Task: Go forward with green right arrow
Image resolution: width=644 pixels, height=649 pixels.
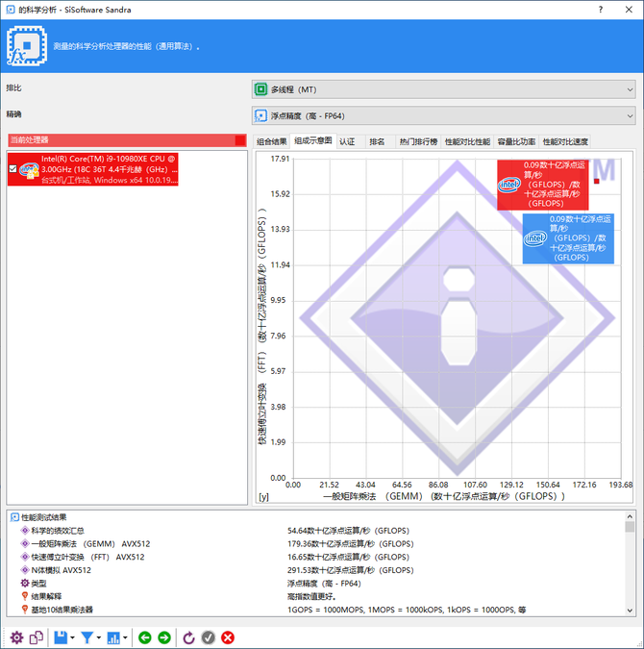Action: [x=164, y=637]
